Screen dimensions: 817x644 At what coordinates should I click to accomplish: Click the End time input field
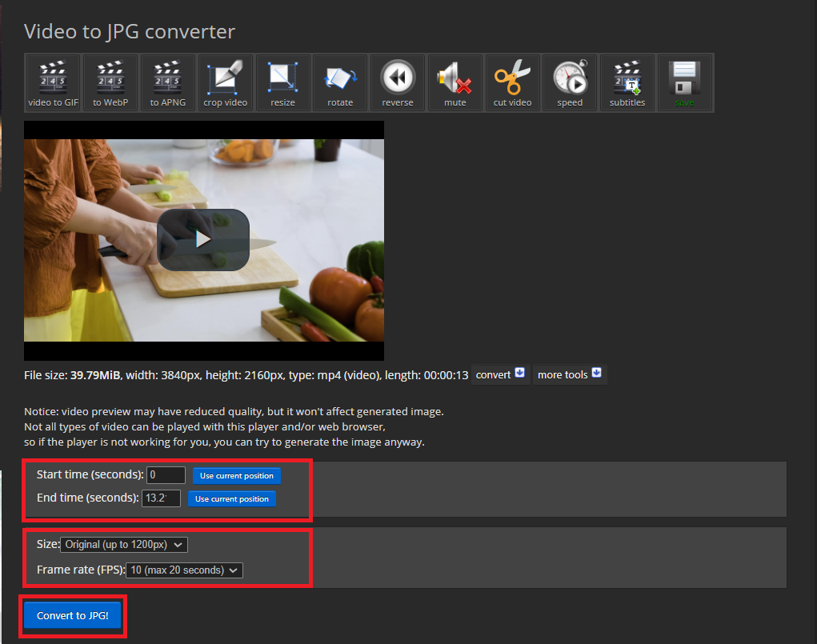161,498
